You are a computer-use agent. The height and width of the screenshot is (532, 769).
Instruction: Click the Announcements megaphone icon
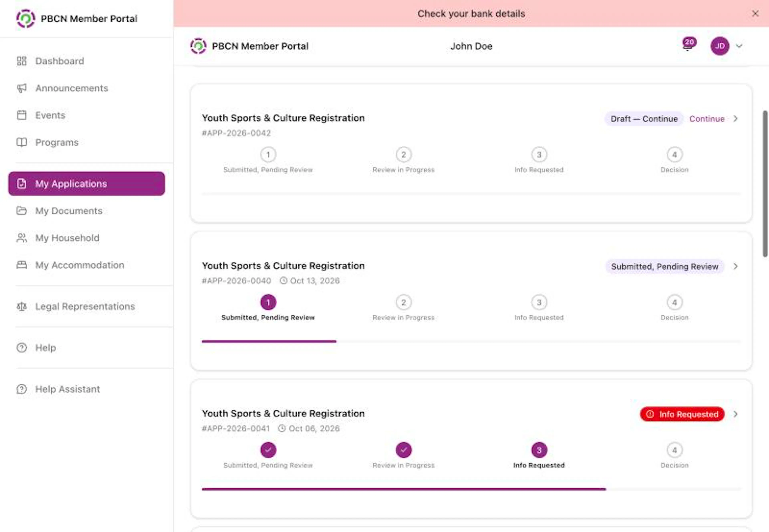click(x=22, y=88)
